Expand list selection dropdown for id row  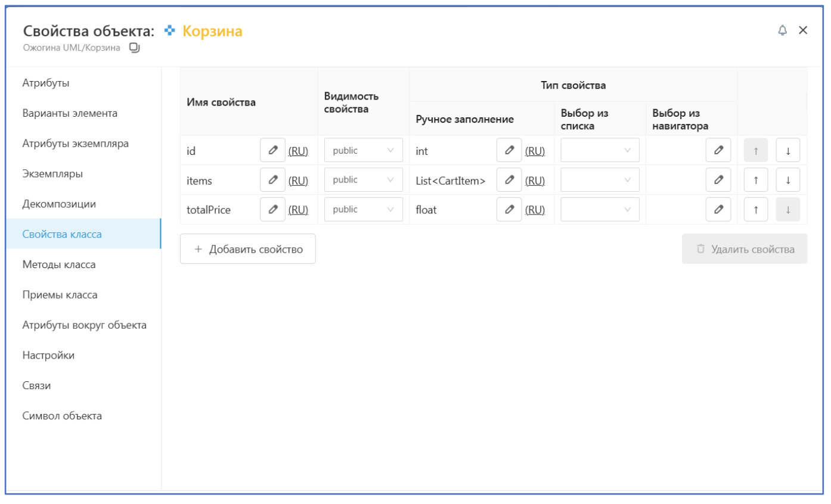tap(600, 151)
